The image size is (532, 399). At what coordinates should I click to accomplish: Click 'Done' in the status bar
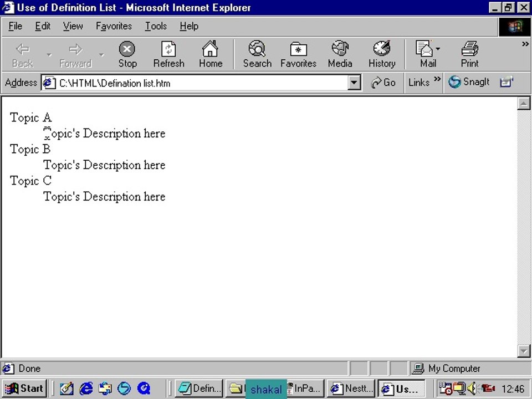click(x=29, y=369)
